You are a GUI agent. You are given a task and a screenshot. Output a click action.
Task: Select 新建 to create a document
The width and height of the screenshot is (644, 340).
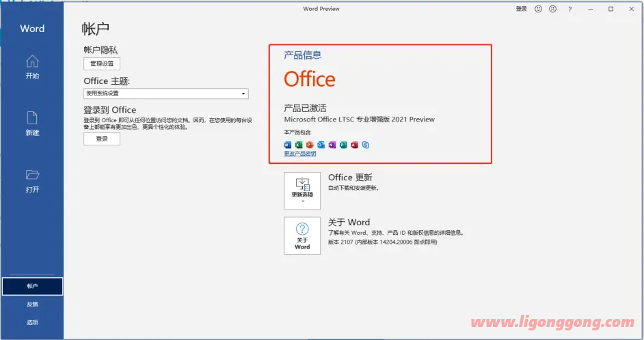[32, 124]
